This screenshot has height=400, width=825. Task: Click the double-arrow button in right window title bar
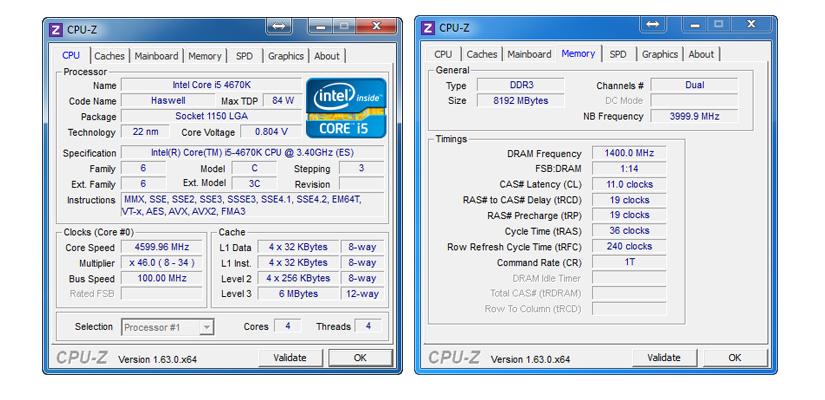[652, 24]
